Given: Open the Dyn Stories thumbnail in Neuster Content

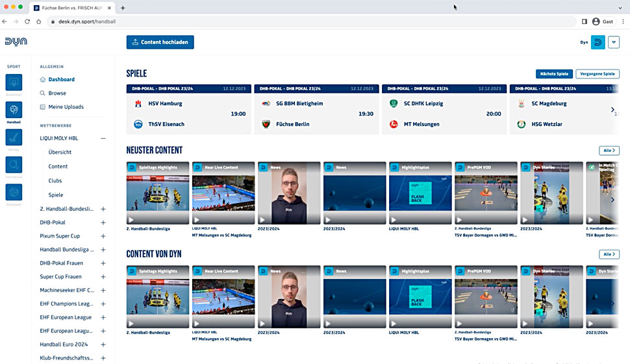Looking at the screenshot, I should tap(551, 193).
